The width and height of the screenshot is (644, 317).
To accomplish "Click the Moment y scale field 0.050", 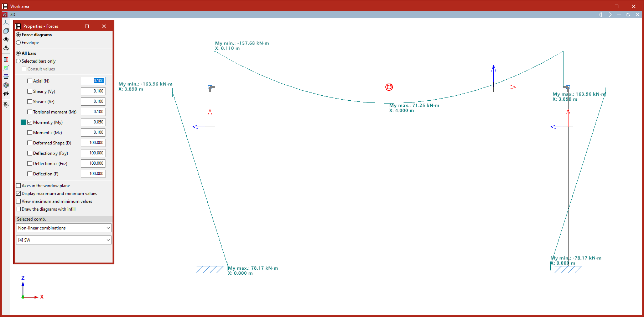I will pyautogui.click(x=93, y=122).
